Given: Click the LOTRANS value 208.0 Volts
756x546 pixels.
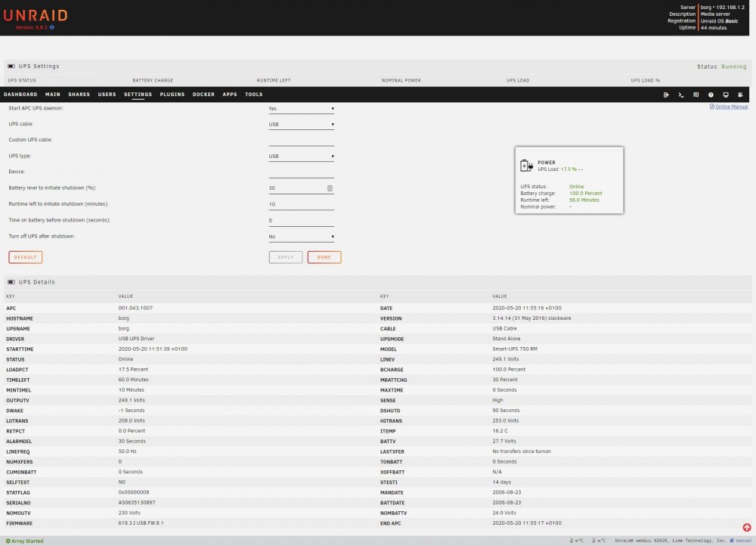Looking at the screenshot, I should coord(131,420).
